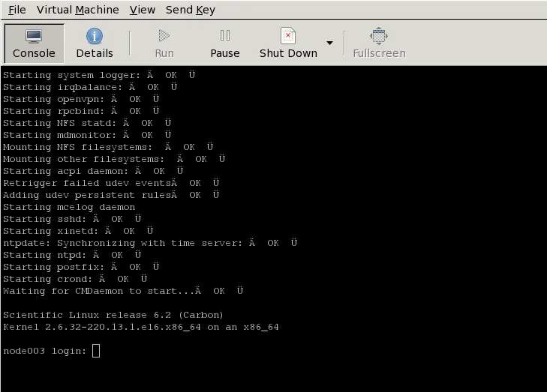Screen dimensions: 547x392
Task: Pause the virtual machine
Action: point(225,43)
